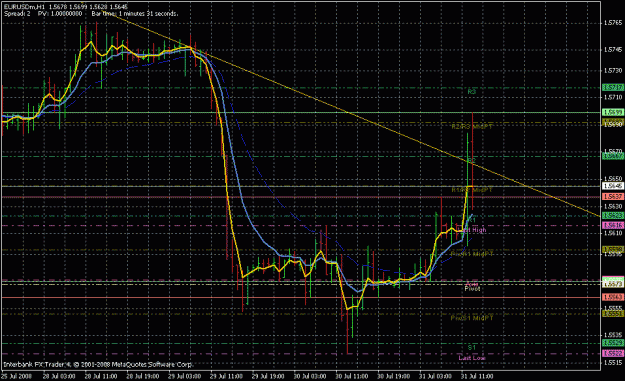Click the magenta 1.5522 price tag
This screenshot has height=381, width=625.
coord(613,354)
